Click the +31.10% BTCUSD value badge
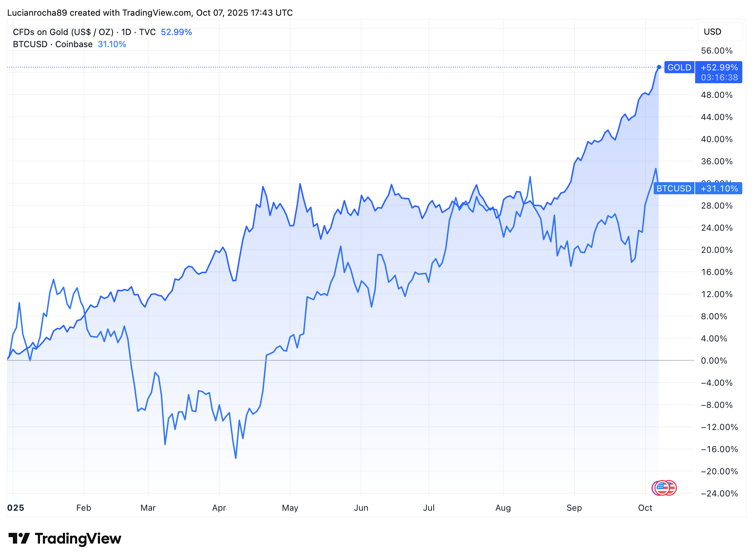Viewport: 753px width, 560px height. [719, 189]
